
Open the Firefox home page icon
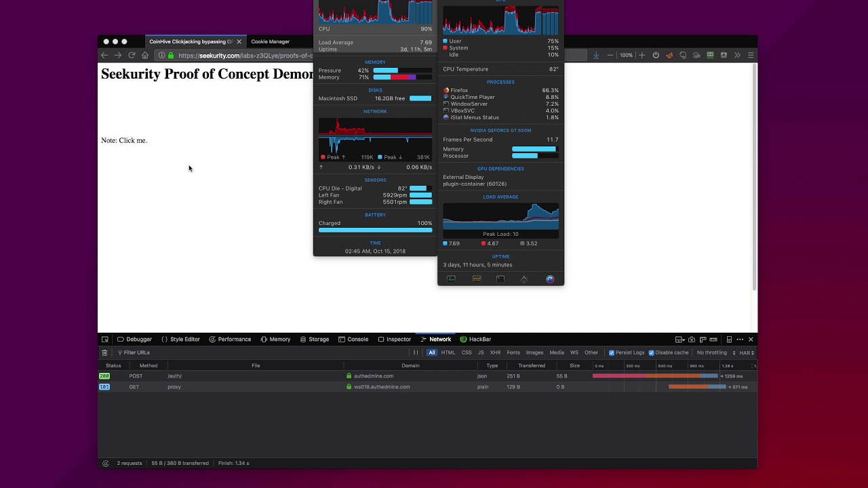click(x=145, y=55)
